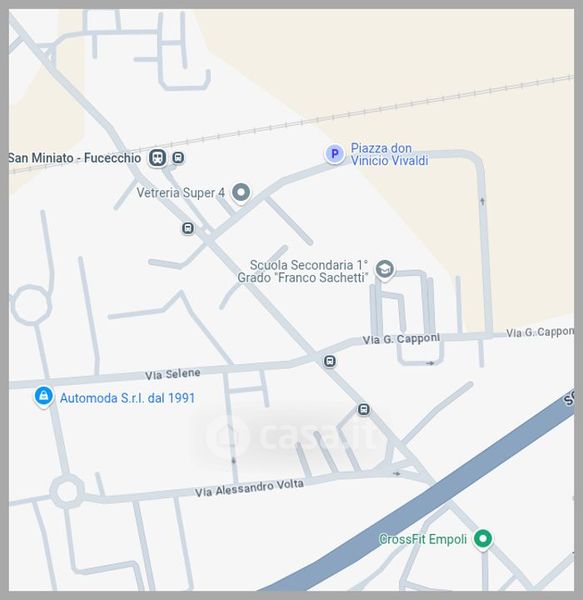Click the Vetreria Super 4 map marker
This screenshot has height=600, width=583.
point(241,192)
